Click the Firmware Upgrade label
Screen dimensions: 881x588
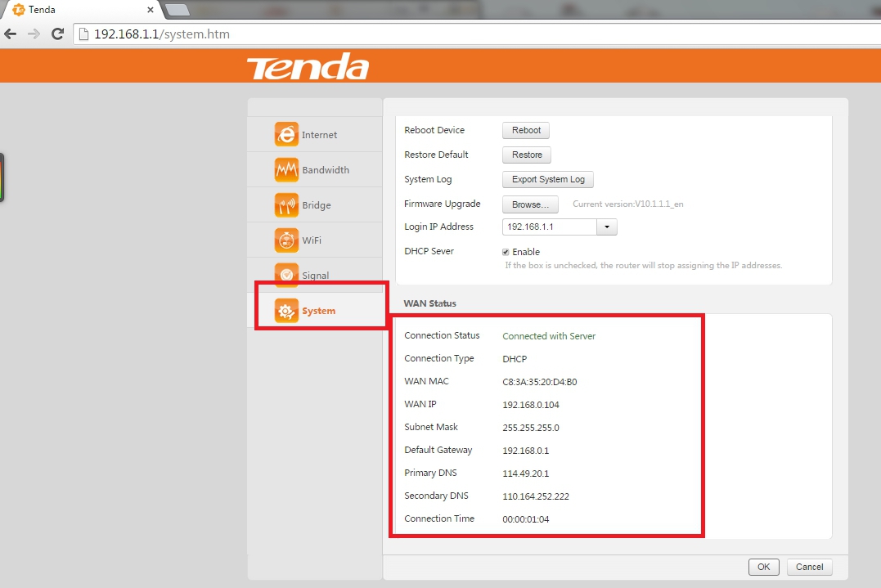443,204
